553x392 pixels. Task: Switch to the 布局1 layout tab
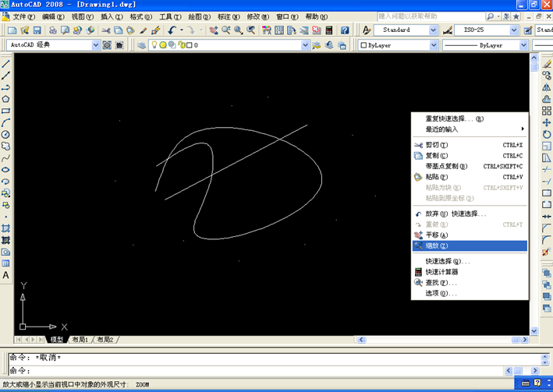tap(80, 340)
